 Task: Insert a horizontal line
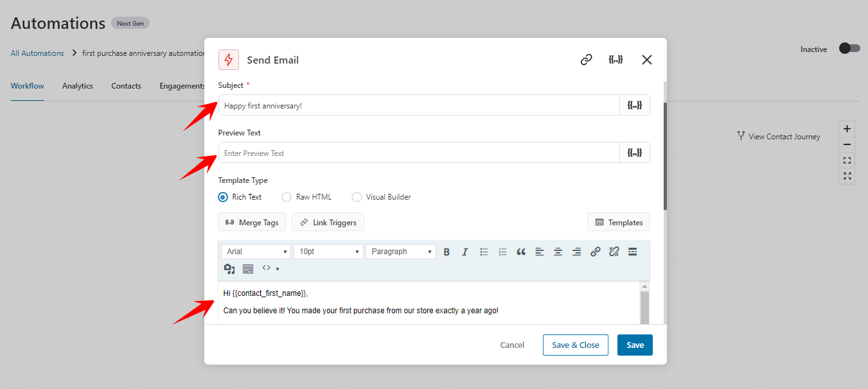[632, 251]
